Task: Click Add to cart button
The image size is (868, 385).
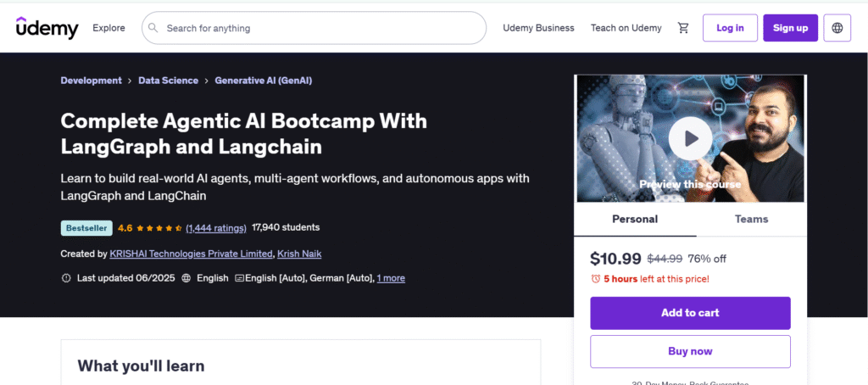Action: [x=690, y=313]
